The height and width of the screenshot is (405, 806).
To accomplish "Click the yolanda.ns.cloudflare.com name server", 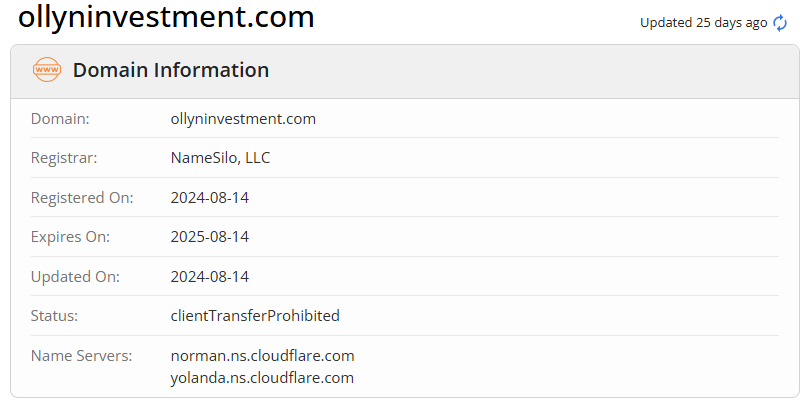I will [262, 378].
